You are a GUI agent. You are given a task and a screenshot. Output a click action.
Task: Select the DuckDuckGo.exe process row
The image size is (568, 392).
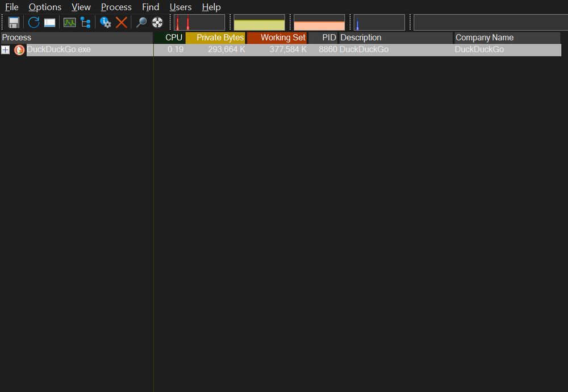(x=281, y=49)
